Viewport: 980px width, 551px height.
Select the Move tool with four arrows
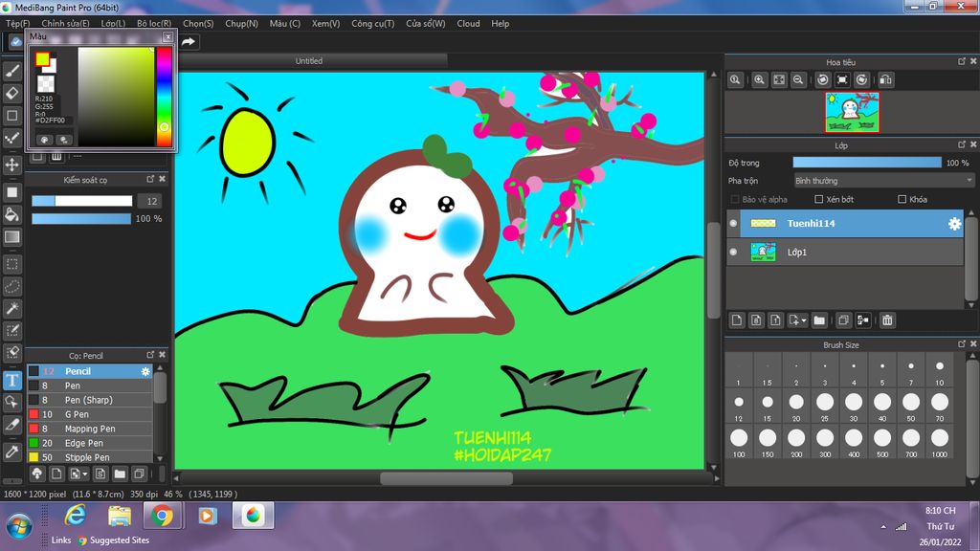coord(11,165)
